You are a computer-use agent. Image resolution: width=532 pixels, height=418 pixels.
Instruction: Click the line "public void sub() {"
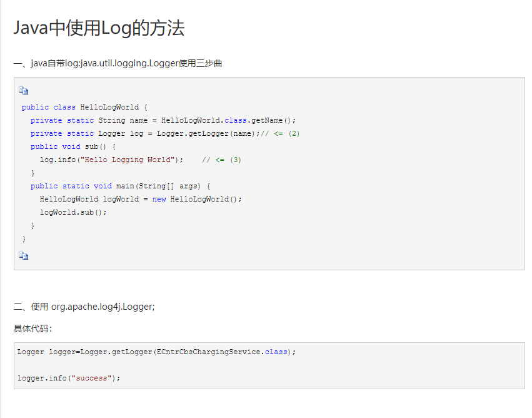click(73, 146)
